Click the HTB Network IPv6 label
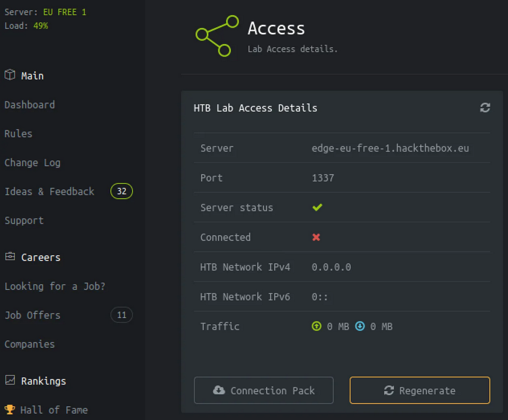This screenshot has height=420, width=508. 245,297
